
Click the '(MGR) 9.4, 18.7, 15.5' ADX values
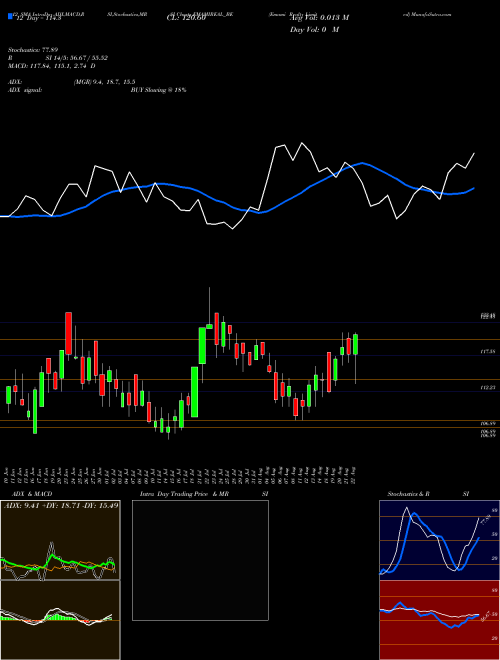pos(104,82)
